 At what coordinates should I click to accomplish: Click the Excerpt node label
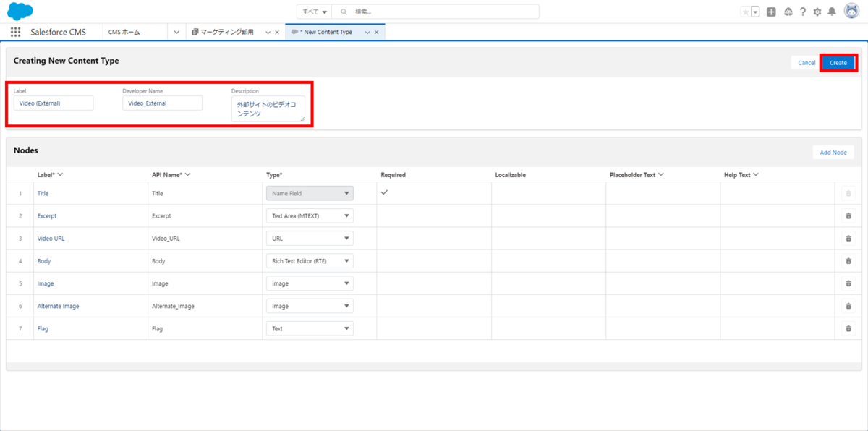(47, 216)
